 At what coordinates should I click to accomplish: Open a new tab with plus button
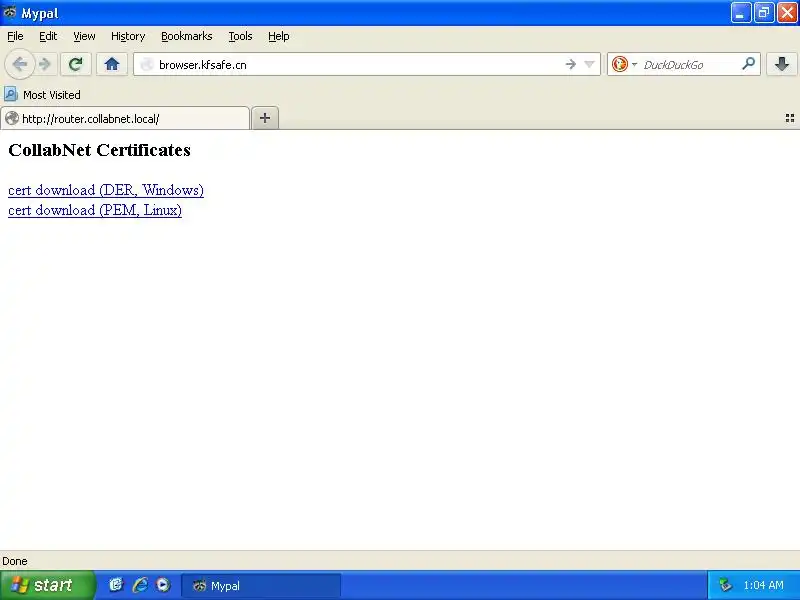coord(265,118)
